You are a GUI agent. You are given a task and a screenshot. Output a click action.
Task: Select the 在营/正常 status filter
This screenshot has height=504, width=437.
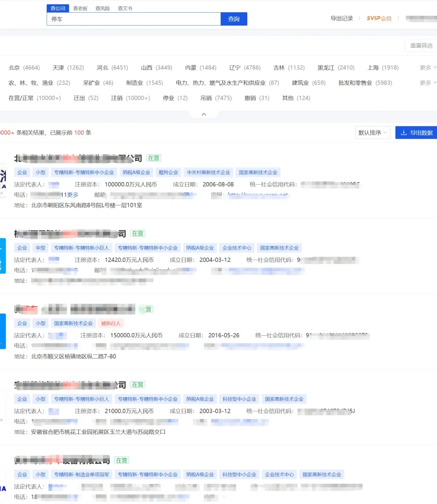coord(34,98)
